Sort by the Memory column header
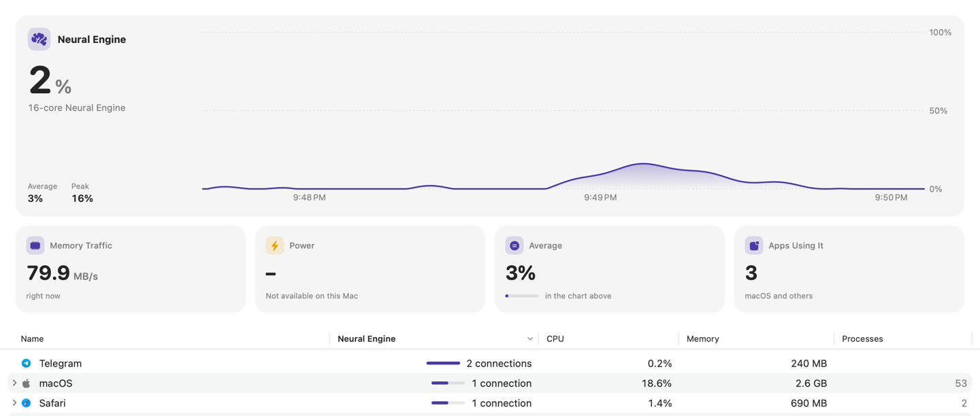 click(703, 339)
